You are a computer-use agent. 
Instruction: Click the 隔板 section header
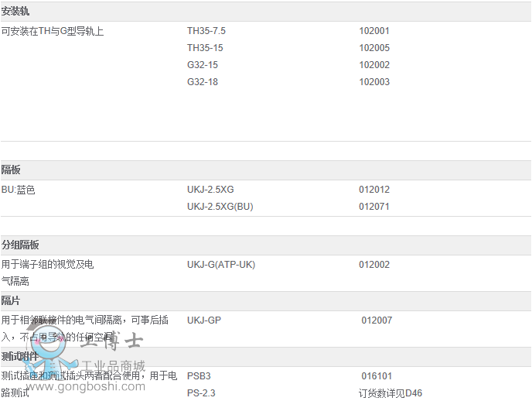tap(11, 170)
